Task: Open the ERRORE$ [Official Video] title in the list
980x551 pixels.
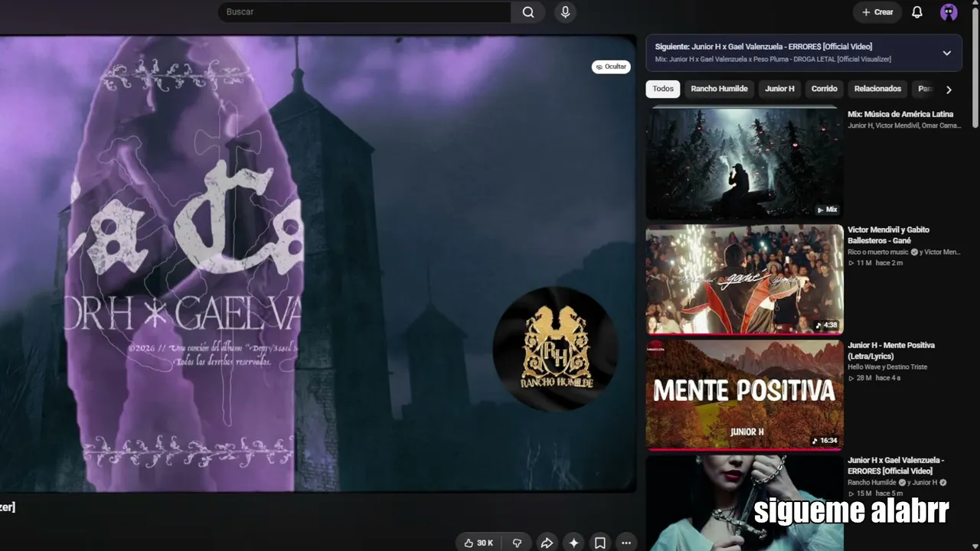Action: (x=896, y=465)
